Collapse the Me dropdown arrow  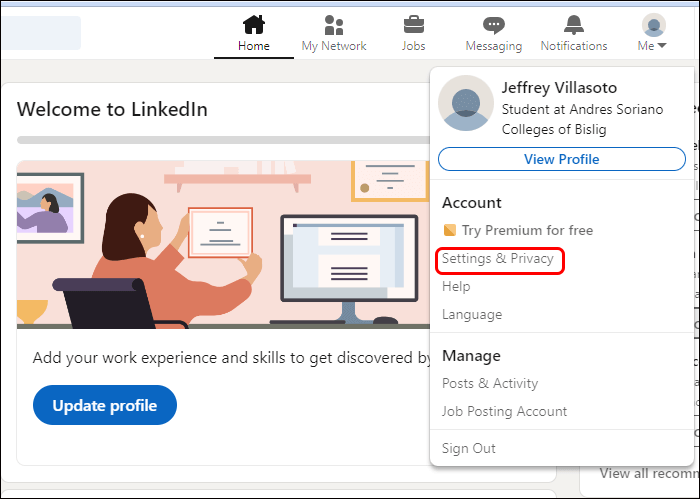pos(662,46)
